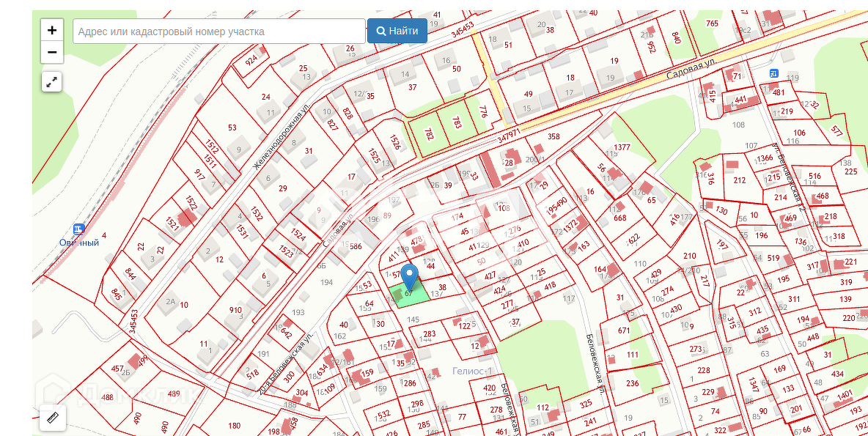This screenshot has height=436, width=868.
Task: Select parcel 668
Action: 620,218
